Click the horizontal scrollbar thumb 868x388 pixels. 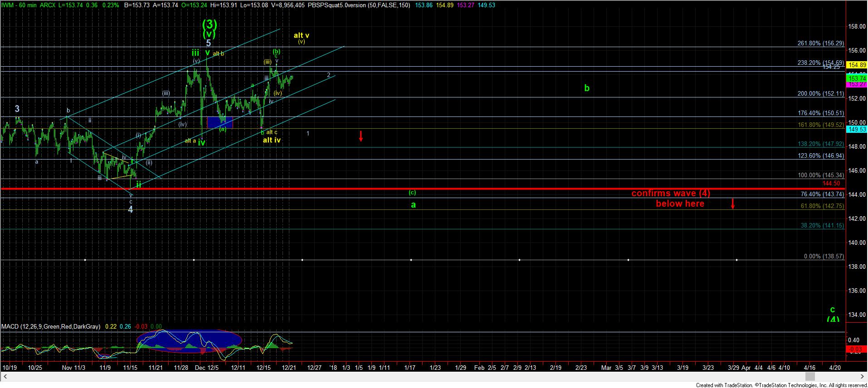pyautogui.click(x=810, y=377)
